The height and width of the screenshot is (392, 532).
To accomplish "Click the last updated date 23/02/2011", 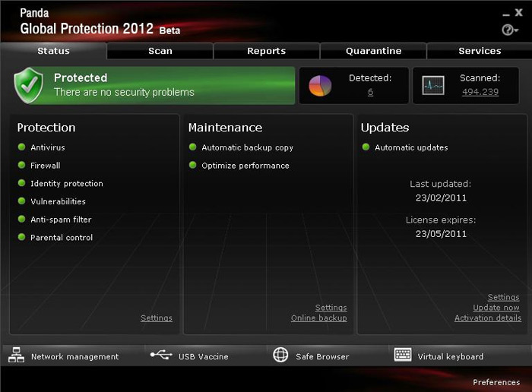I will [441, 198].
